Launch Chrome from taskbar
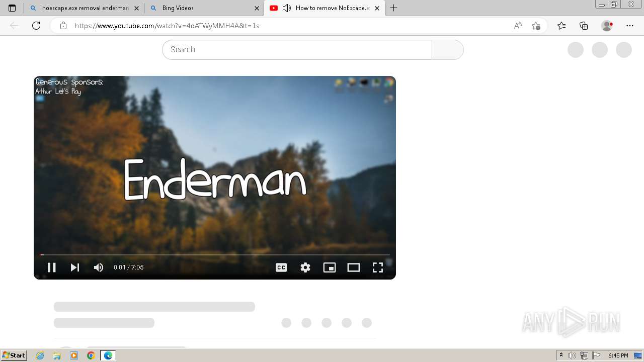 (x=91, y=355)
